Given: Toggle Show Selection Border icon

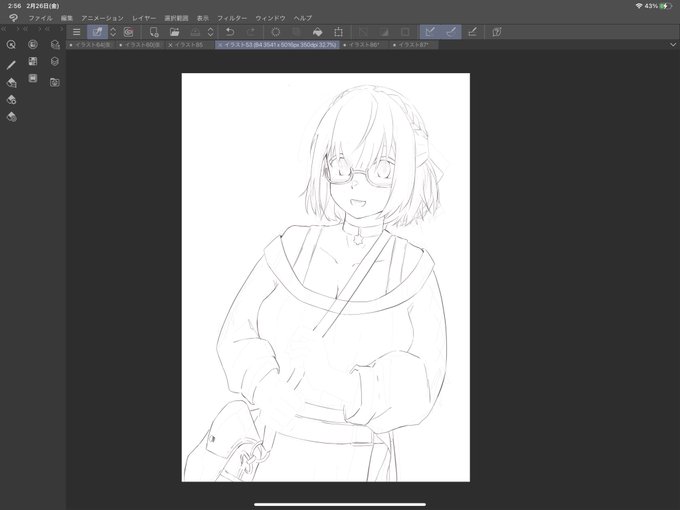Looking at the screenshot, I should coord(405,32).
